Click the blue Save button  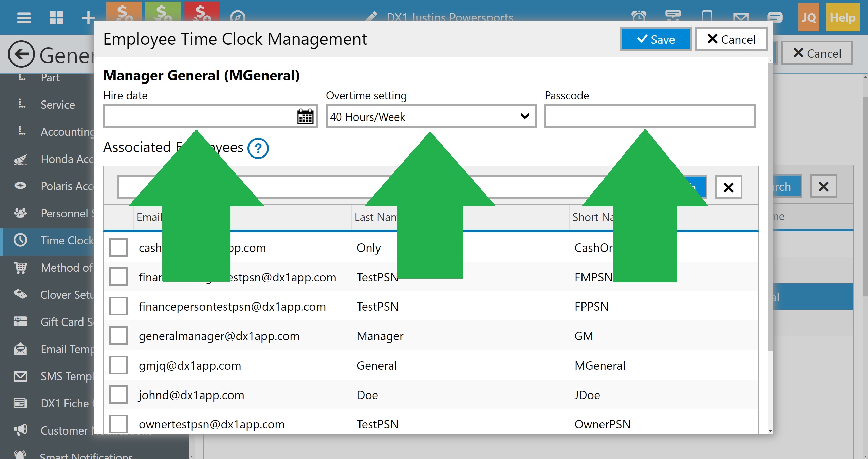click(x=655, y=39)
